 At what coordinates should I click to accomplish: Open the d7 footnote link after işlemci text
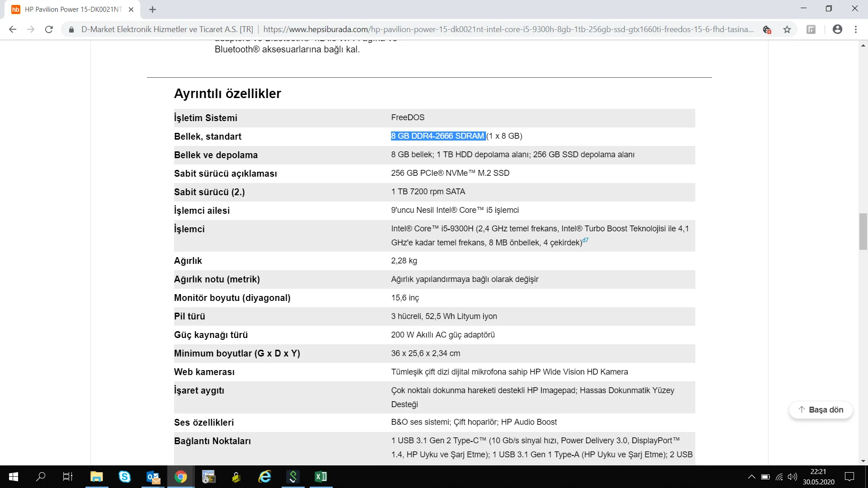point(585,240)
